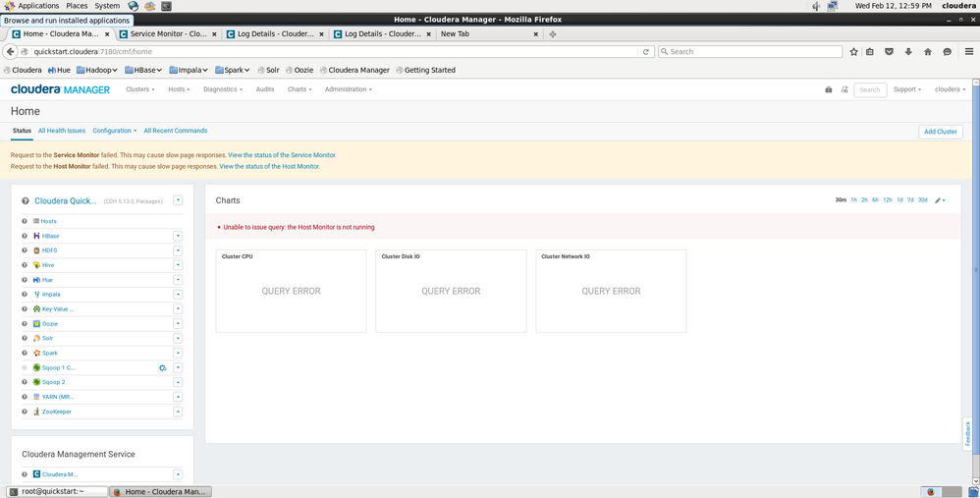
Task: Bookmark this page with the star icon
Action: pyautogui.click(x=853, y=52)
